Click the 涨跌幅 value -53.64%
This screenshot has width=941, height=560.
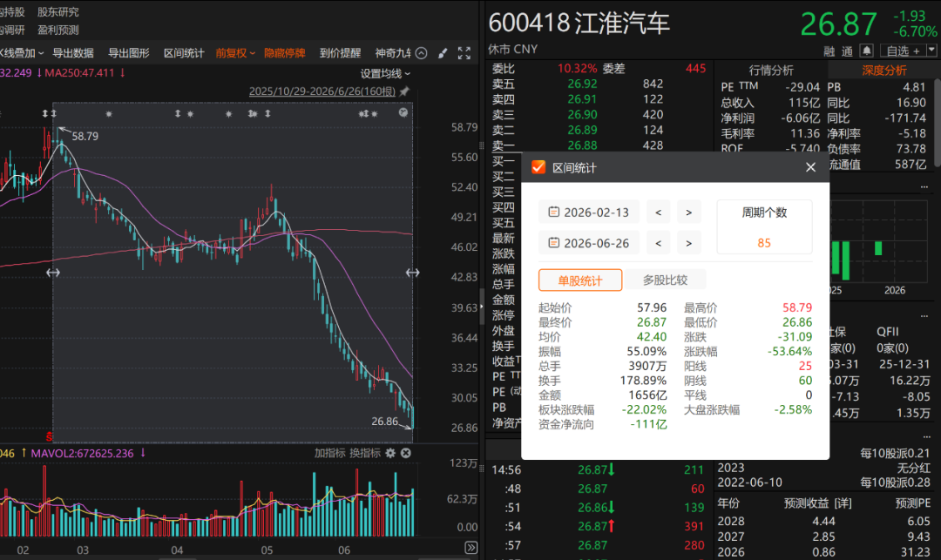point(789,351)
